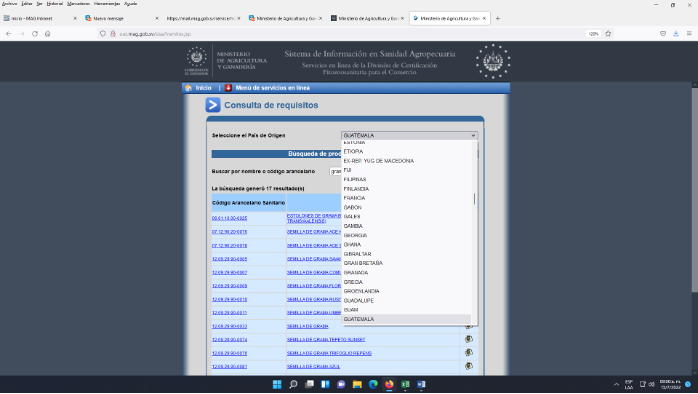Open File Explorer from taskbar
Viewport: 698px width, 394px height.
pyautogui.click(x=357, y=384)
